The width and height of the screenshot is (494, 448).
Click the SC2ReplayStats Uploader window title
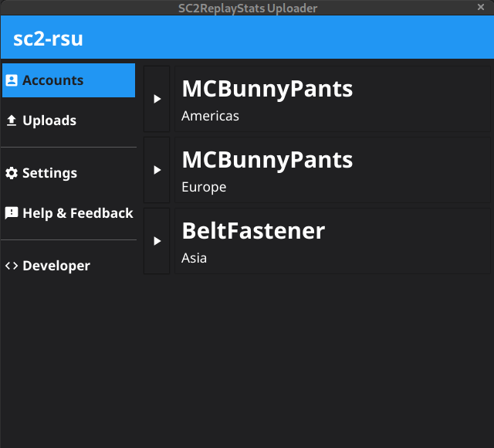click(248, 8)
